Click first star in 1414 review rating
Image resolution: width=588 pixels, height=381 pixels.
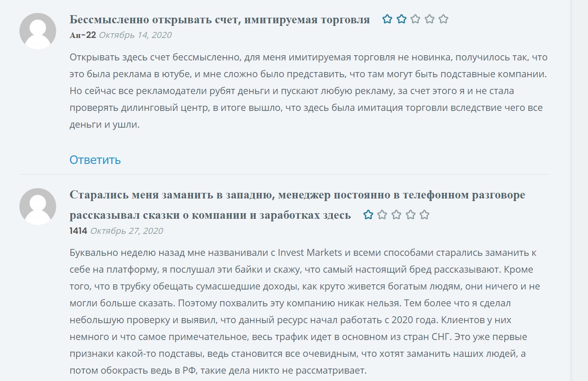pos(368,215)
